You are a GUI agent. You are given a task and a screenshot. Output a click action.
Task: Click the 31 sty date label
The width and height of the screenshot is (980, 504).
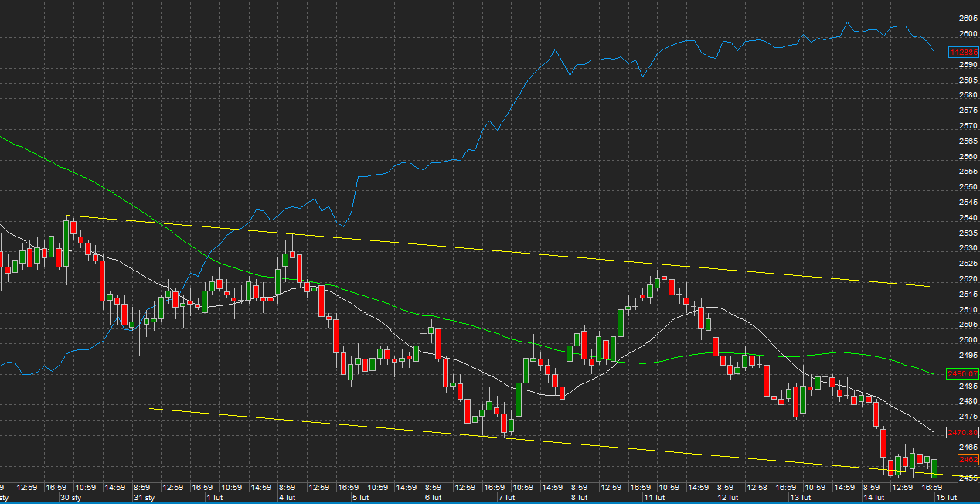coord(144,498)
